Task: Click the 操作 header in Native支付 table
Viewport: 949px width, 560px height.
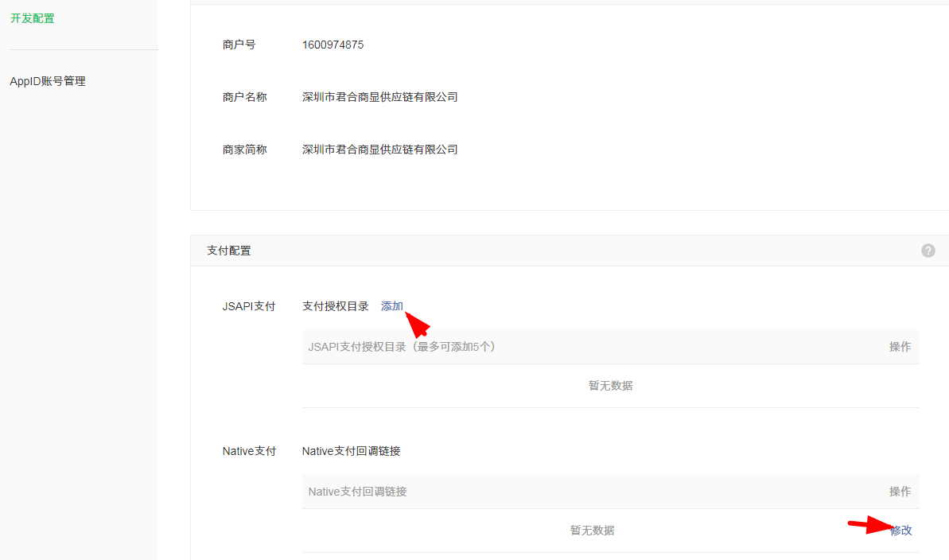Action: [900, 492]
